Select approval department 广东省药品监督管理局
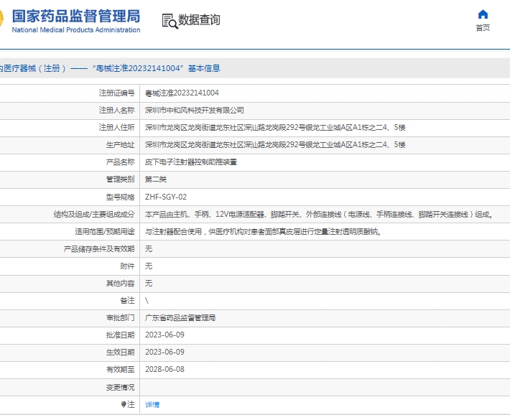Viewport: 510px width, 420px height. tap(180, 317)
